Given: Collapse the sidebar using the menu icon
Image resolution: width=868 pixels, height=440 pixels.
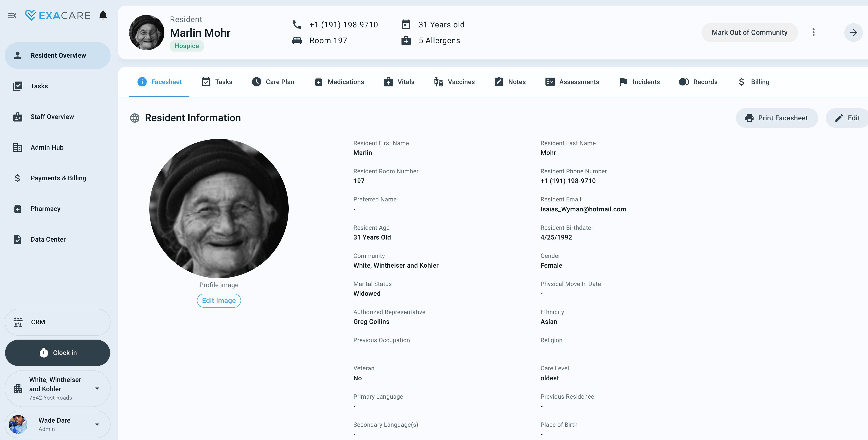Looking at the screenshot, I should (x=12, y=15).
